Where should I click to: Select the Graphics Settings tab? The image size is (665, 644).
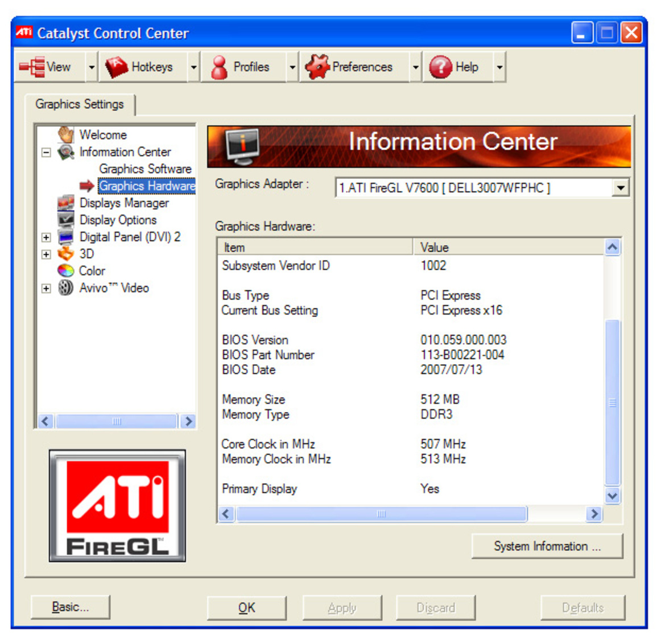(80, 104)
